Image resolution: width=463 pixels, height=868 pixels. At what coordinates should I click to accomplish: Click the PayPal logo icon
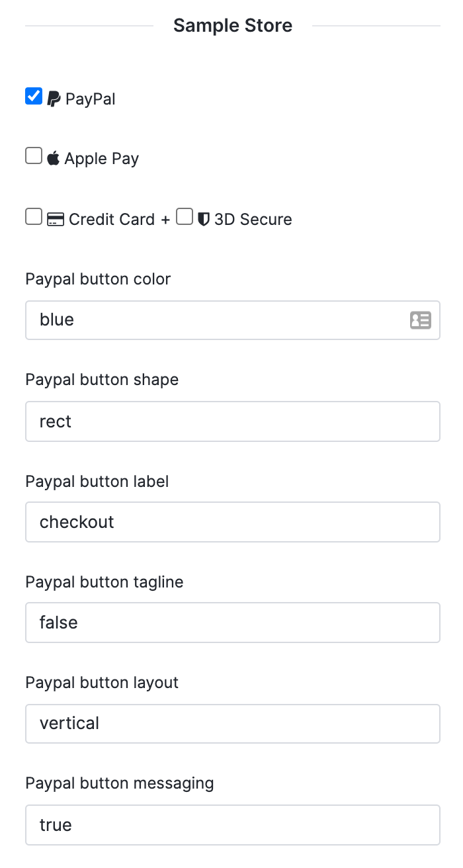(x=54, y=99)
